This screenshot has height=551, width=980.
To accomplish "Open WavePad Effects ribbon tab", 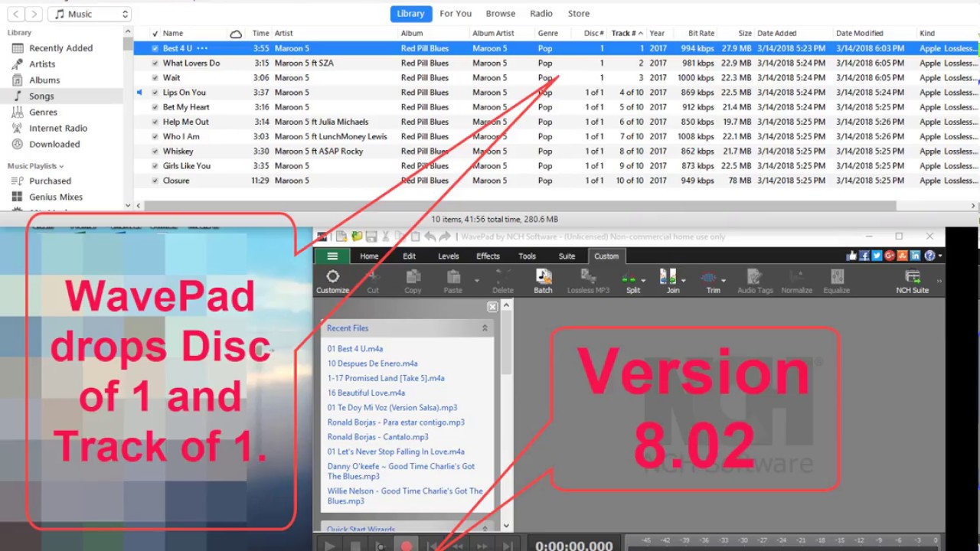I will [488, 256].
